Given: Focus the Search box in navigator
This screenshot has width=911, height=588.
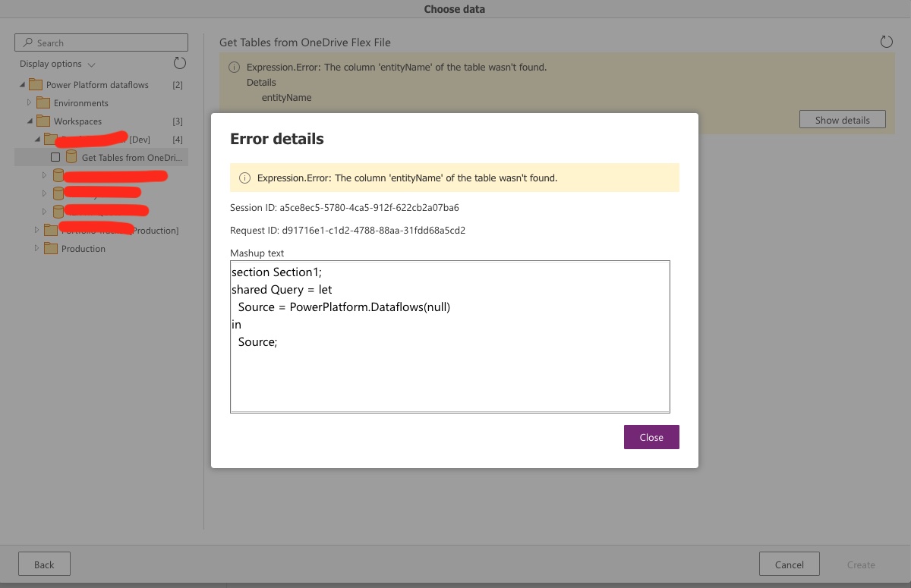Looking at the screenshot, I should [101, 42].
